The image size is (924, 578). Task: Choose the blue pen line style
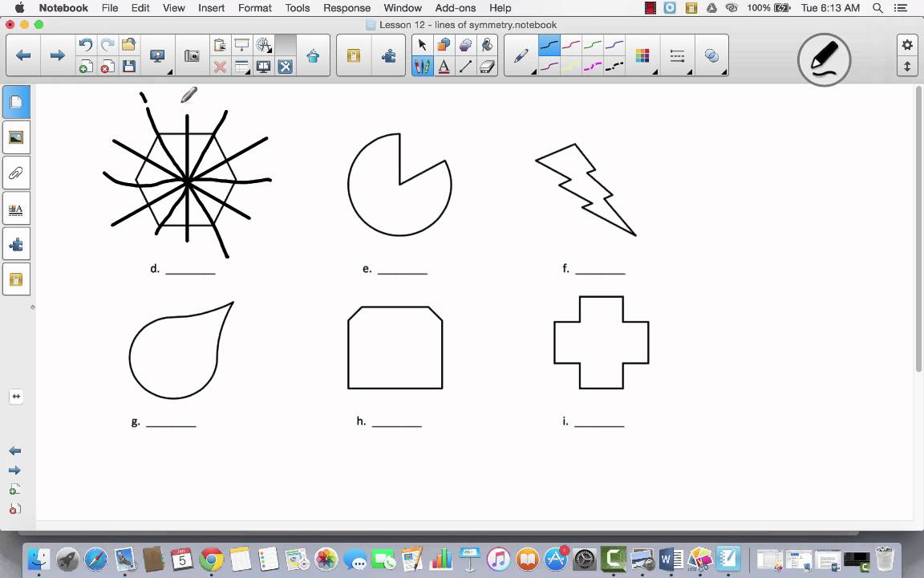(614, 45)
